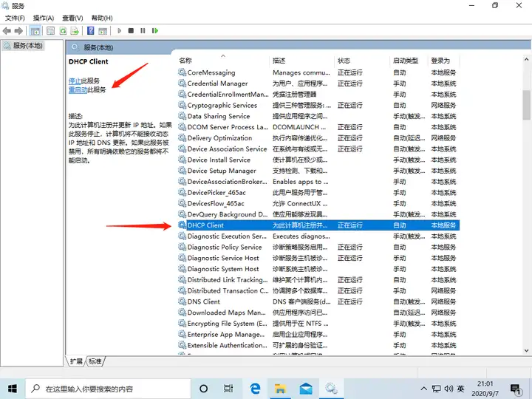
Task: Open File Explorer from taskbar
Action: [x=280, y=389]
